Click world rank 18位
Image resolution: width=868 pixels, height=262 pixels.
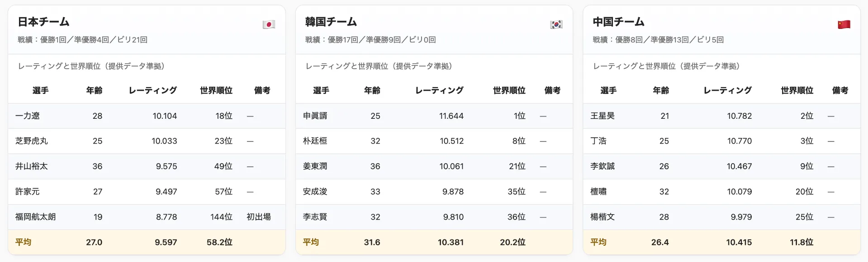click(x=224, y=116)
